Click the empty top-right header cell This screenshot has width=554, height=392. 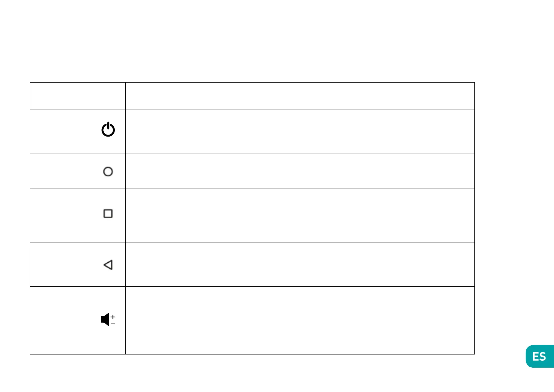[x=300, y=96]
